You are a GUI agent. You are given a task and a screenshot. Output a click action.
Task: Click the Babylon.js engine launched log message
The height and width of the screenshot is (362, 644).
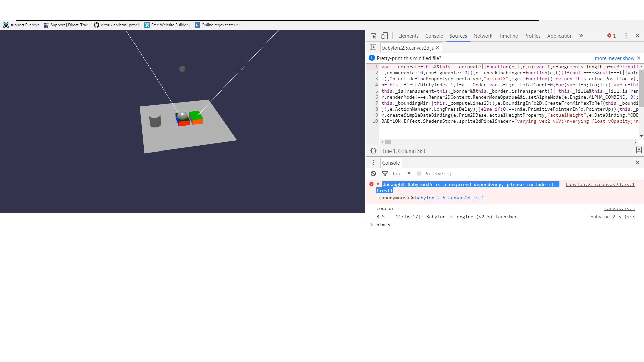pos(447,217)
